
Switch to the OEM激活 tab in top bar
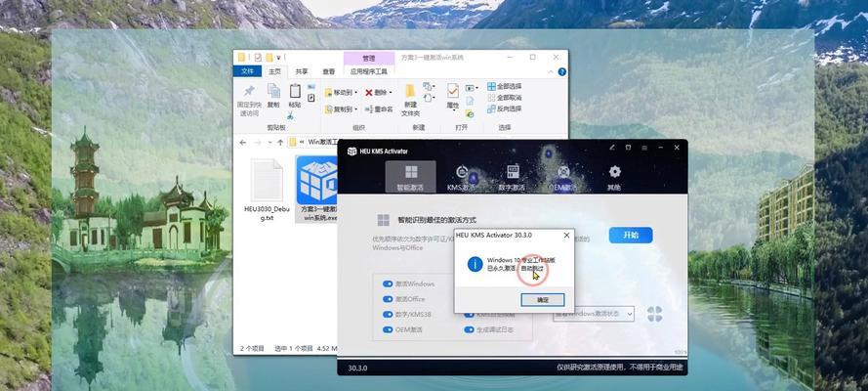pyautogui.click(x=563, y=177)
